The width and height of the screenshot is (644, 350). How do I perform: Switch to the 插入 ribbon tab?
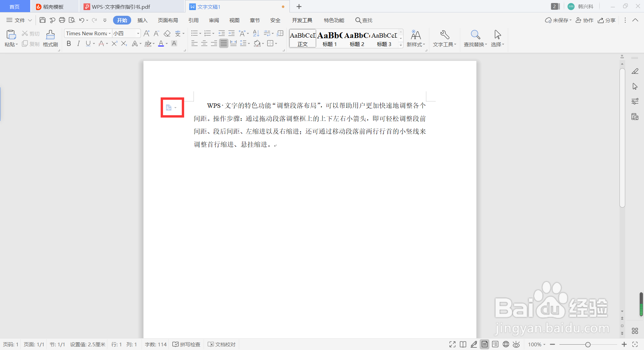coord(143,20)
